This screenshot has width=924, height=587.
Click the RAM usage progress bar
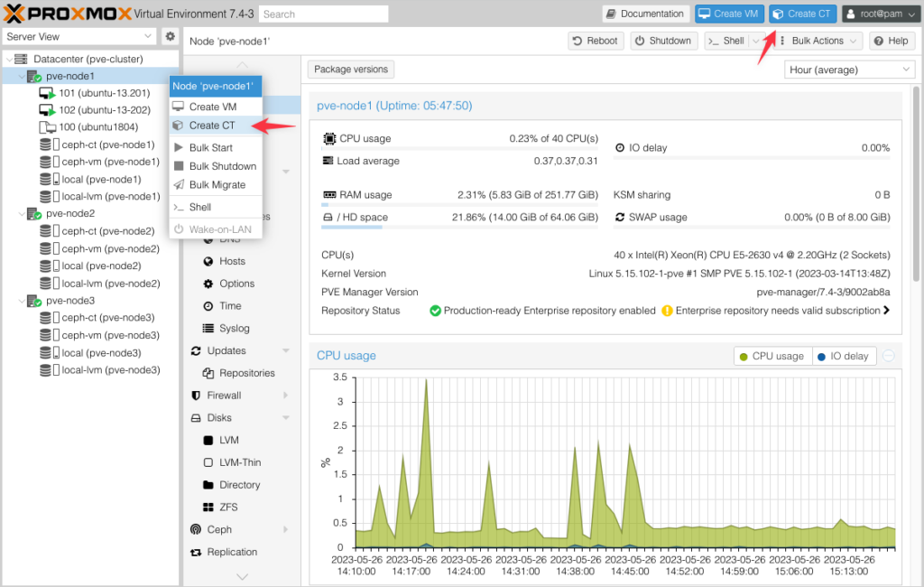click(x=459, y=205)
